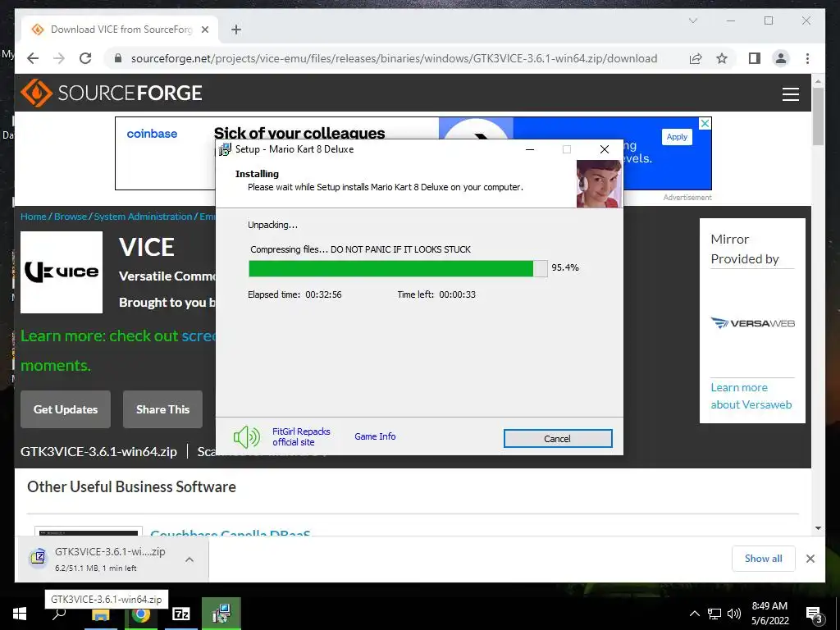Click Apply in the coinbase ad

(677, 137)
